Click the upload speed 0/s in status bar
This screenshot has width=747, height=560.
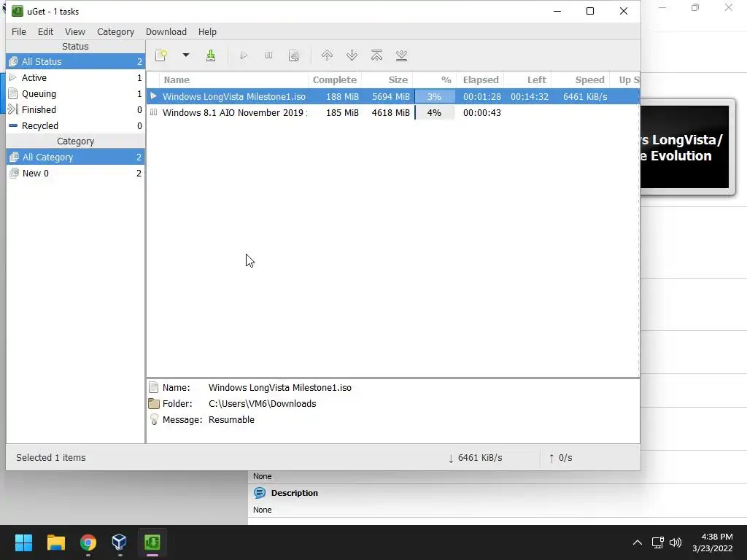click(560, 458)
